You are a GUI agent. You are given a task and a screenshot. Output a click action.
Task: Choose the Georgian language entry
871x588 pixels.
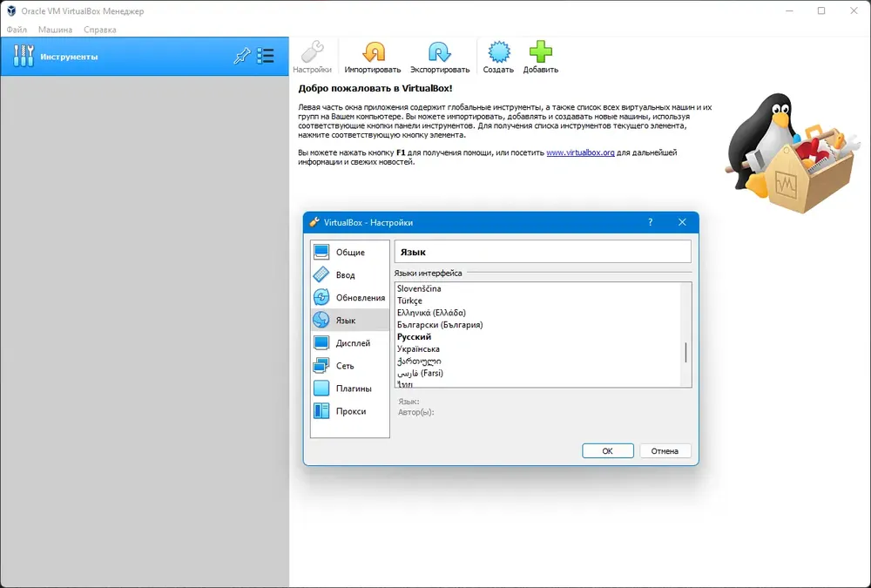tap(537, 362)
